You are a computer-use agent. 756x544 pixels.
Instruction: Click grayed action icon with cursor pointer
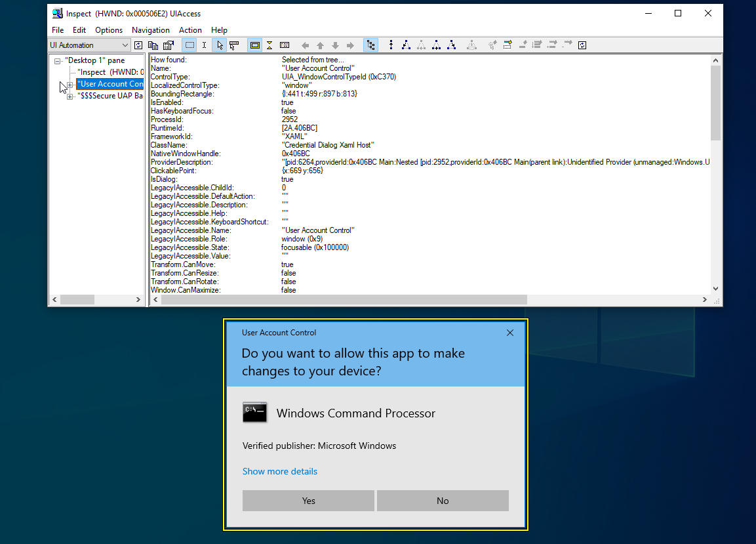[492, 45]
